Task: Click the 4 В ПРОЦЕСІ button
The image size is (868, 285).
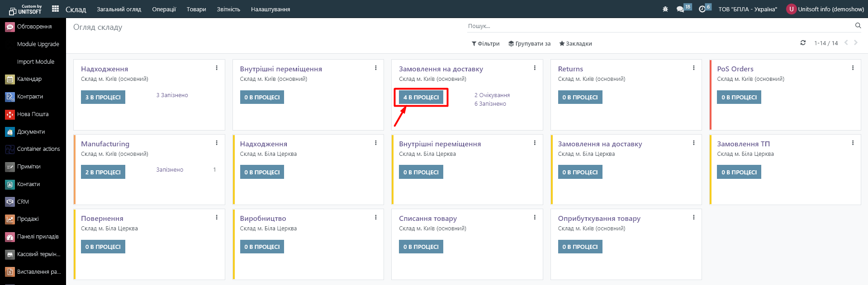Action: (x=421, y=97)
